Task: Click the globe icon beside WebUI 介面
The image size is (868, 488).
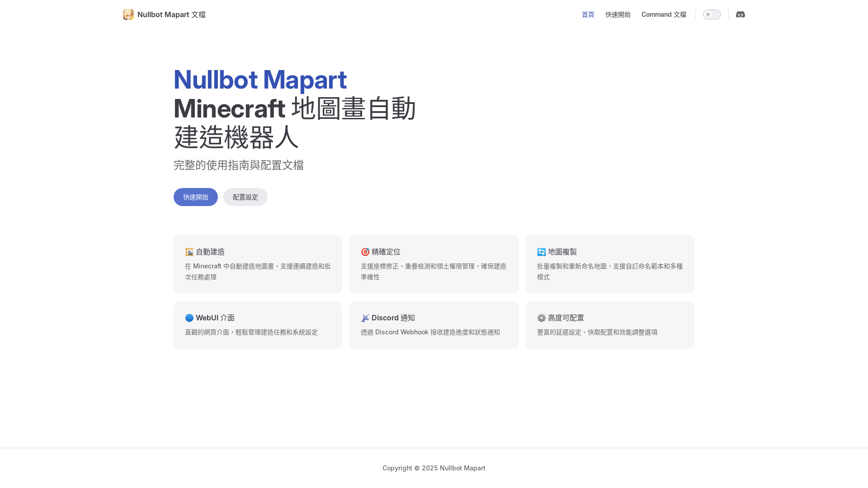Action: 189,318
